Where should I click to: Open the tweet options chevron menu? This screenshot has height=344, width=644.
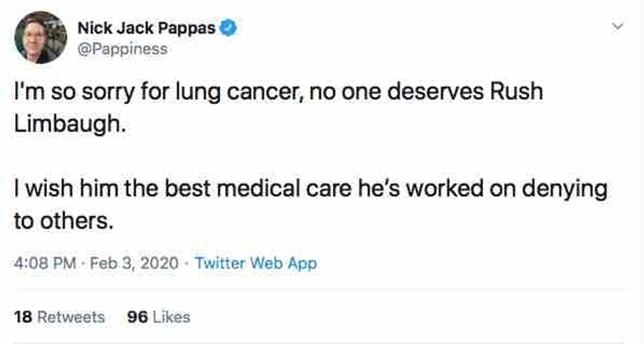[616, 28]
